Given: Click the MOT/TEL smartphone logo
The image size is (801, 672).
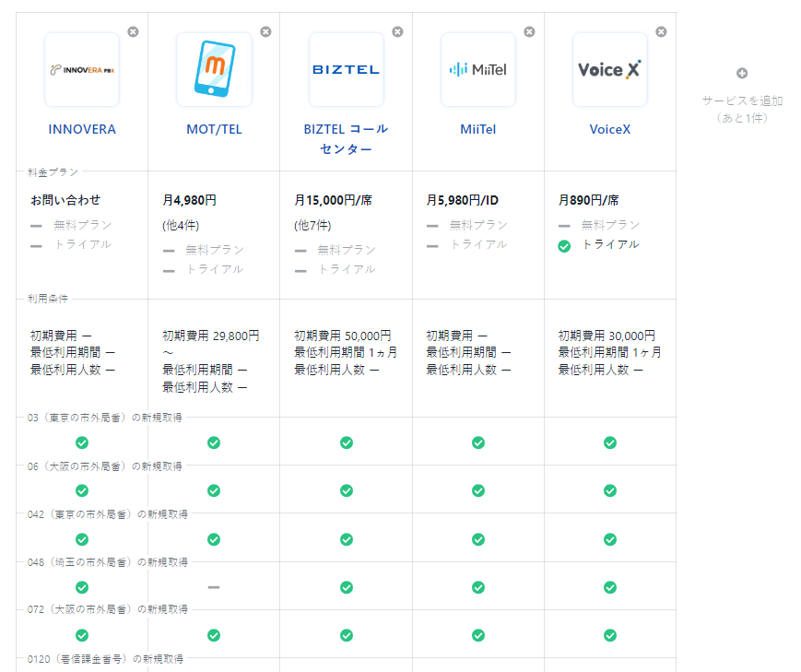Looking at the screenshot, I should coord(214,67).
